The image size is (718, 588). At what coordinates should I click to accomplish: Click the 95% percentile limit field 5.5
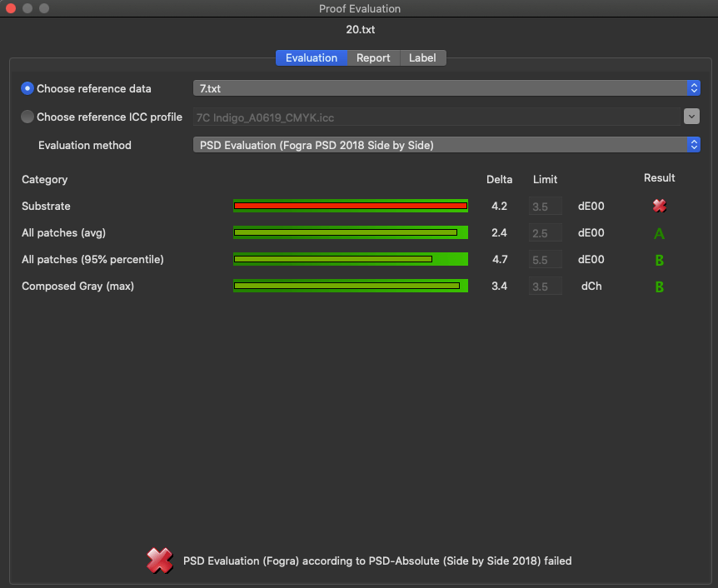pos(545,259)
